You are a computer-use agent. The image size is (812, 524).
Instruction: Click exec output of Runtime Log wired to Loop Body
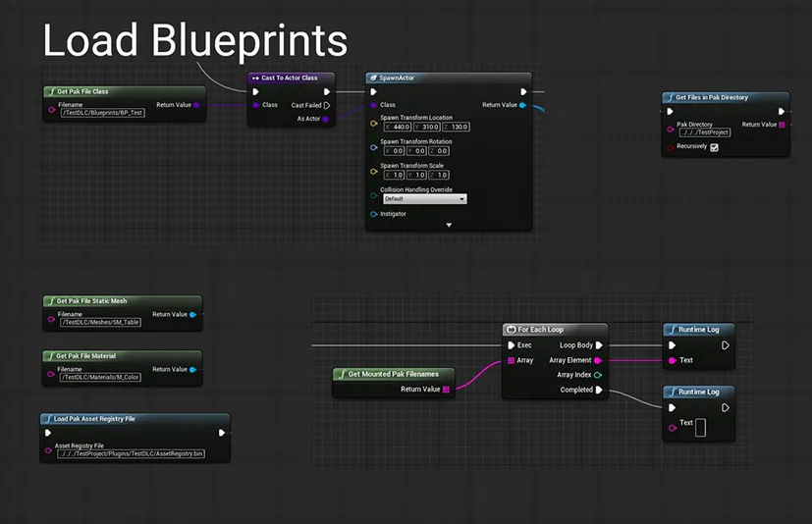(726, 345)
